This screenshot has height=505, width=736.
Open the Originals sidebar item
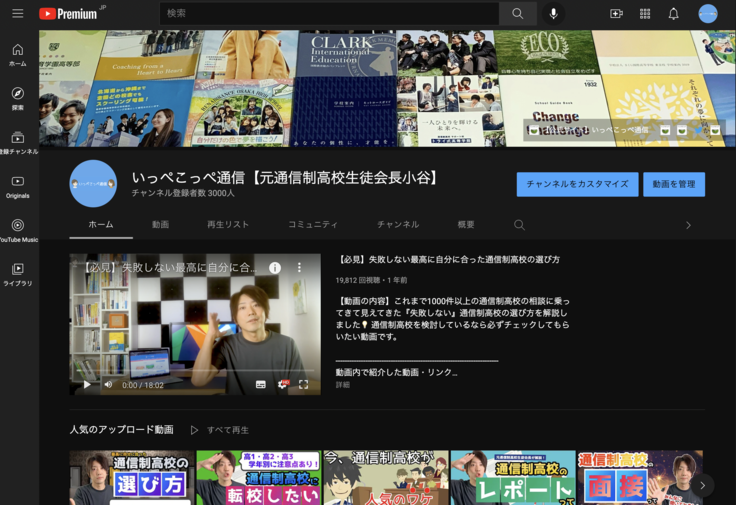click(17, 187)
